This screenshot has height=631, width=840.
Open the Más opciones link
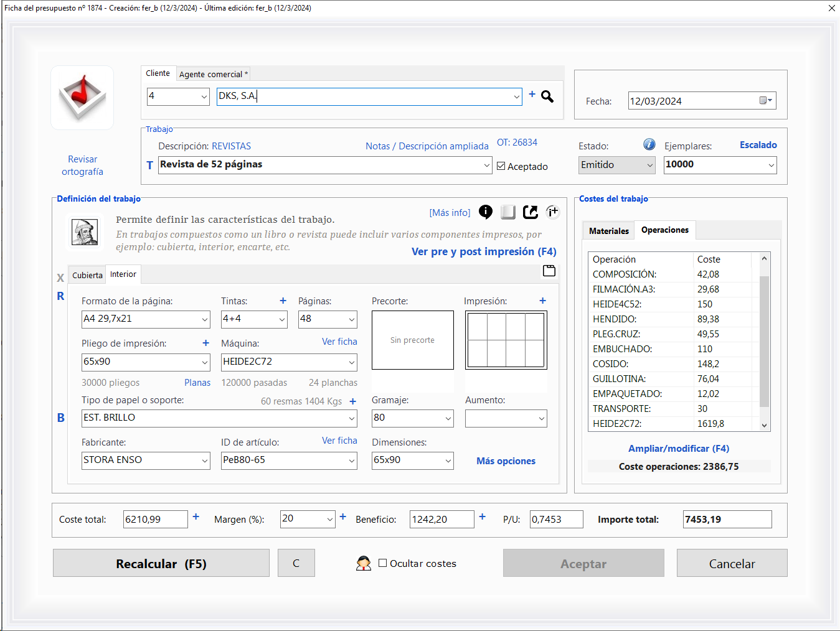(x=506, y=461)
